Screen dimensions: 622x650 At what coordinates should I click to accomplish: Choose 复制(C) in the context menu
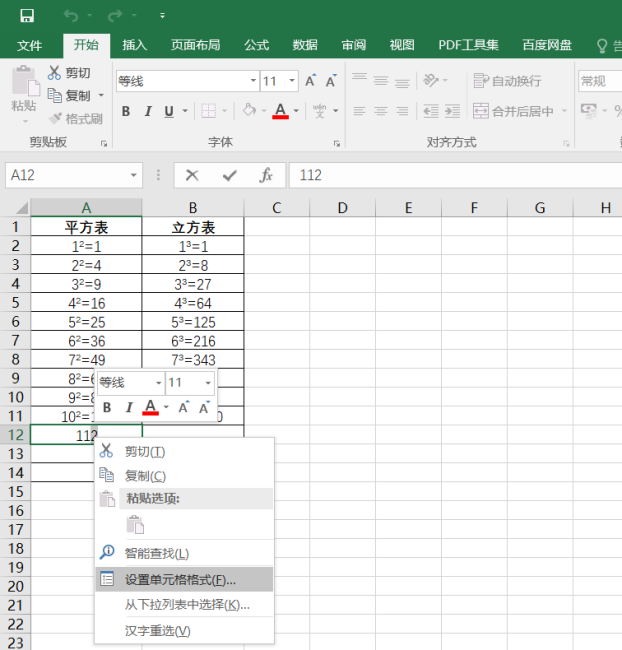point(184,475)
